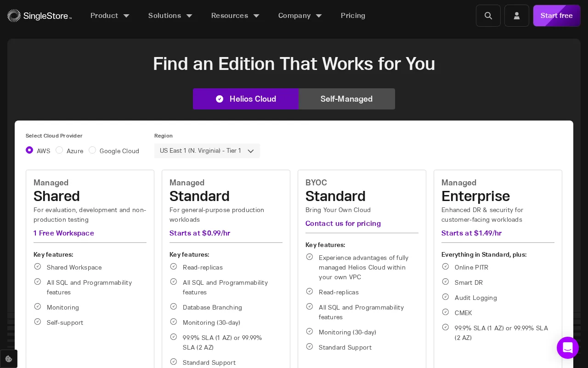The image size is (588, 368).
Task: Click the Enterprise edition heading
Action: pos(475,196)
